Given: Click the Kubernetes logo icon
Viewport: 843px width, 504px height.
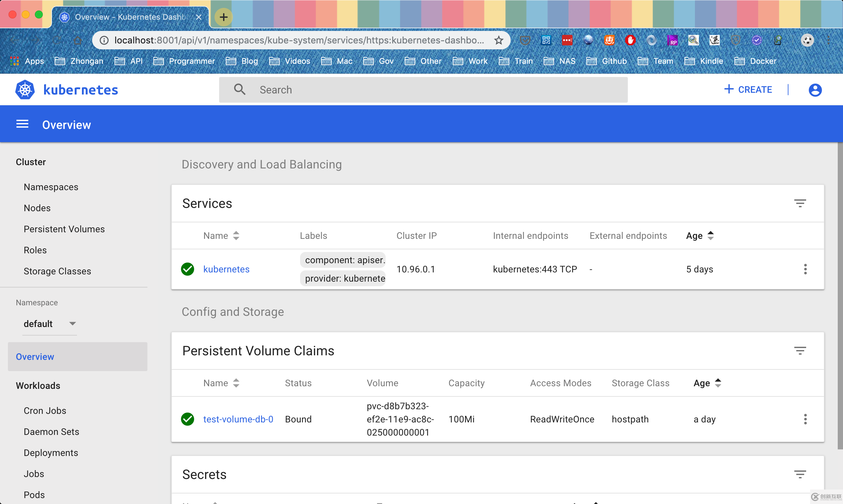Looking at the screenshot, I should coord(24,89).
